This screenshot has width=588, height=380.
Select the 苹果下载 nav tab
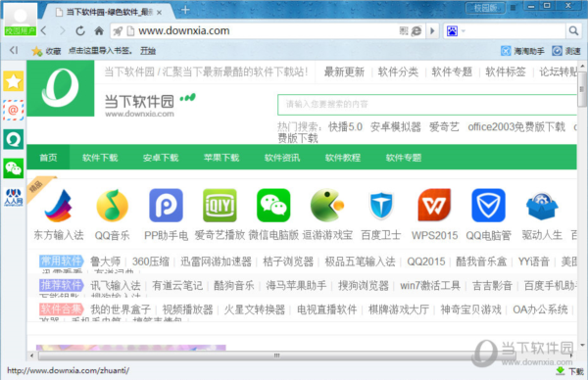click(221, 158)
